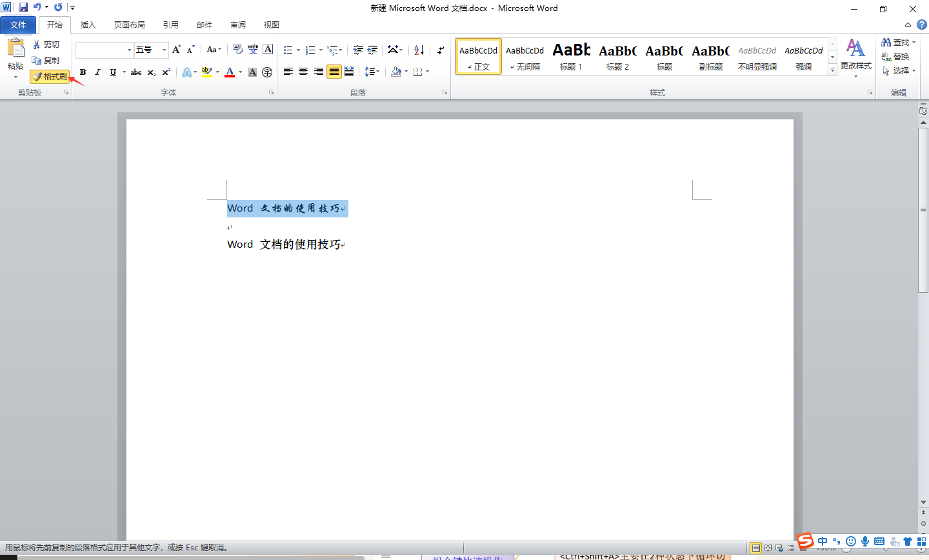This screenshot has height=560, width=929.
Task: Open the underline style dropdown arrow
Action: 124,72
